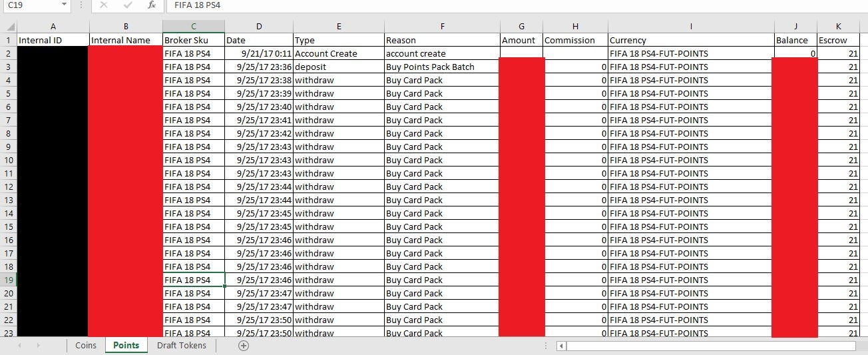Select row 1 header
Image resolution: width=868 pixels, height=355 pixels.
coord(8,40)
